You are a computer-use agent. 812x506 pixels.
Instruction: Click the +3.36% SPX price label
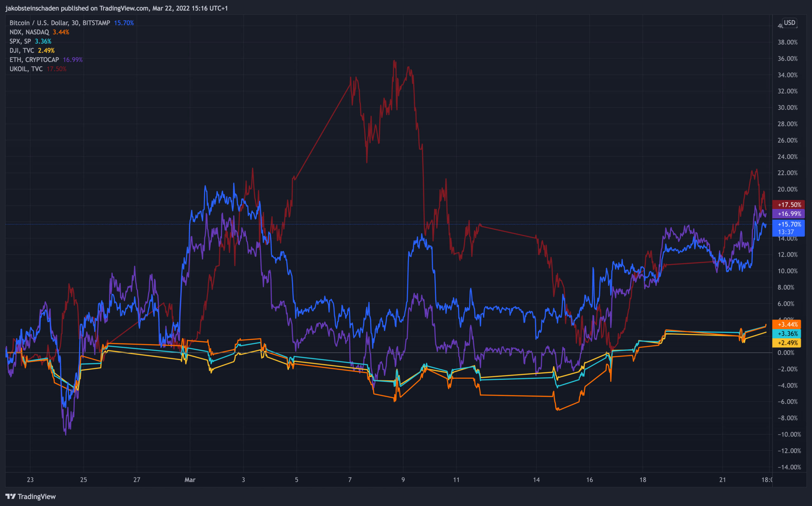pos(786,334)
